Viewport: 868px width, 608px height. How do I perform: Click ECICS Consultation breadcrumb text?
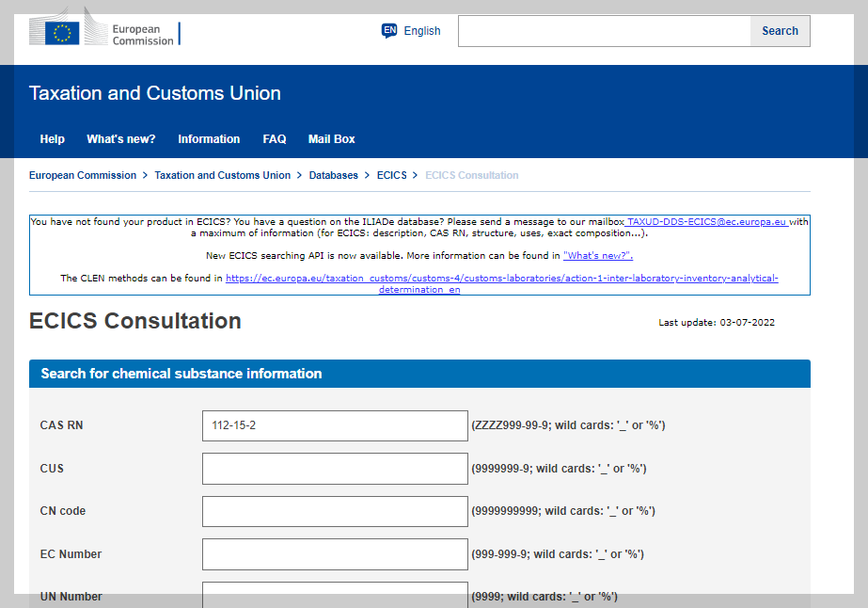472,175
